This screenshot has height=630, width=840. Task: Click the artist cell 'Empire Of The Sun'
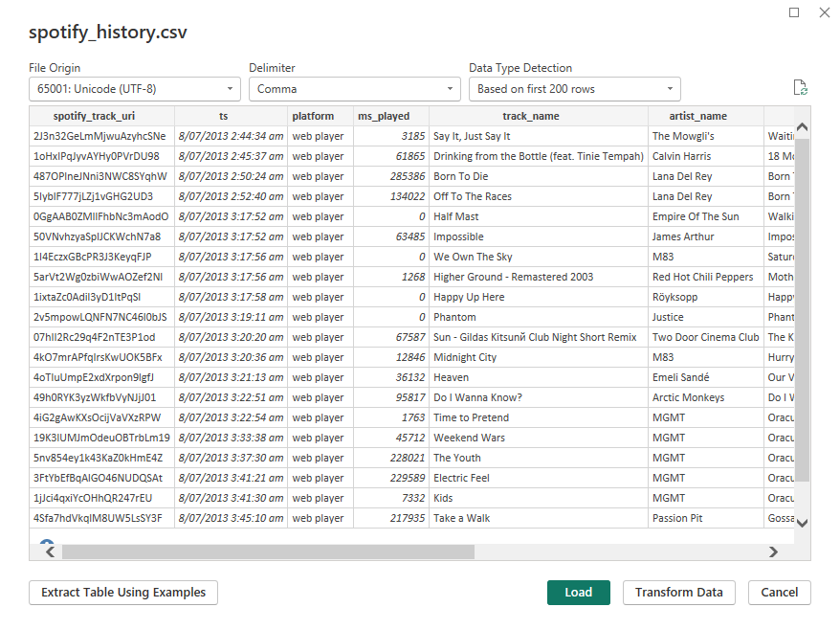tap(705, 216)
